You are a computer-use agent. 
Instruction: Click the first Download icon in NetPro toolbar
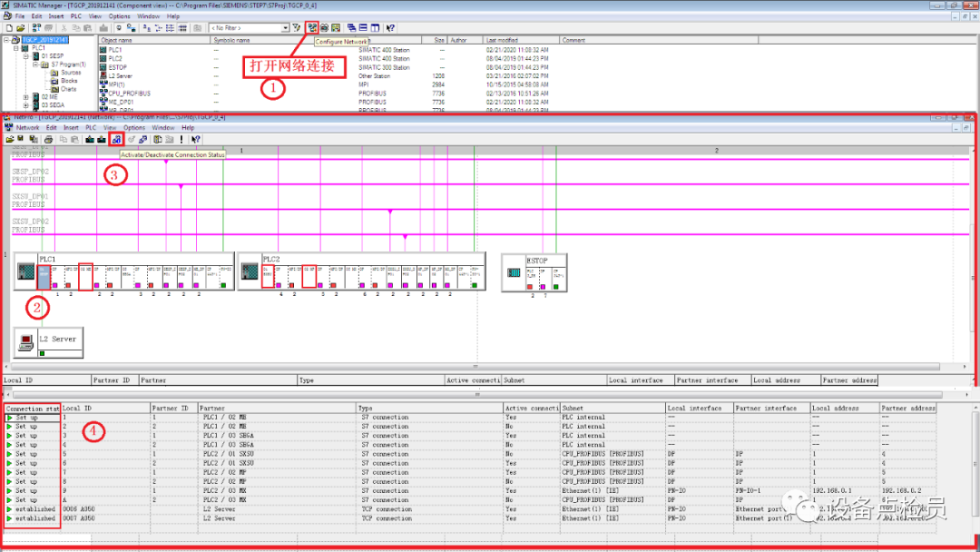[x=89, y=140]
